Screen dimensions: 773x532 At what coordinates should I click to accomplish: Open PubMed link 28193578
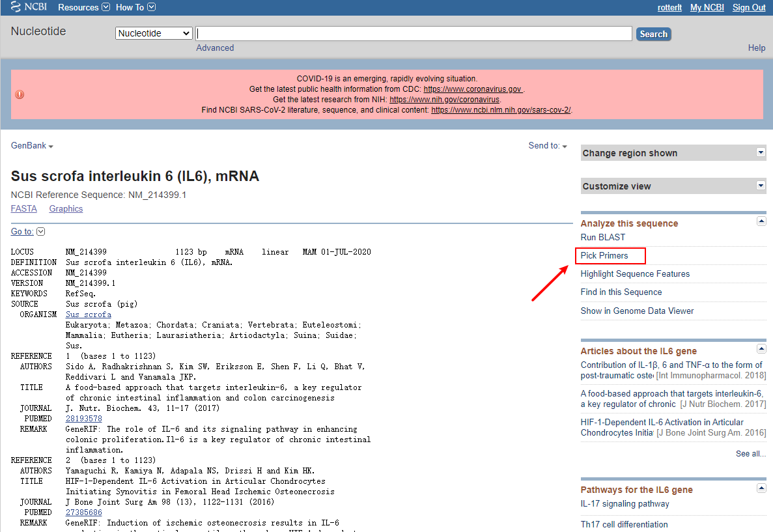point(84,419)
